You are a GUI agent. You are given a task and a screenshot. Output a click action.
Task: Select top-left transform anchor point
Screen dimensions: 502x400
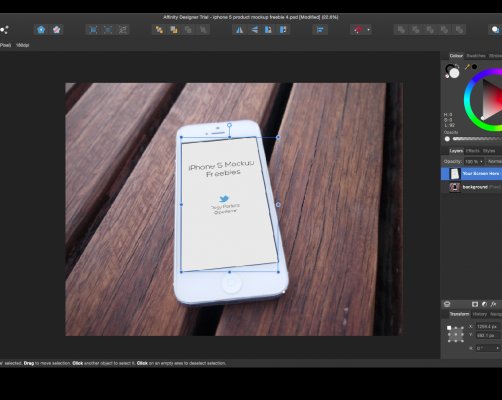(449, 328)
